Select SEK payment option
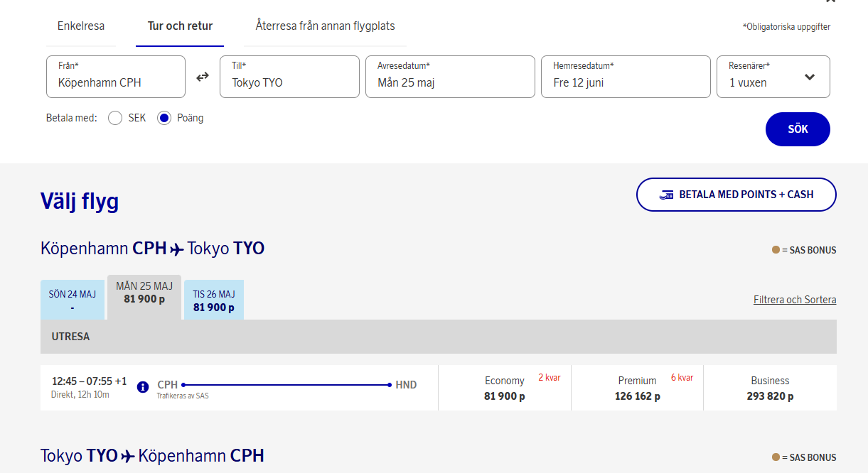Screen dimensions: 868x473 pyautogui.click(x=115, y=119)
